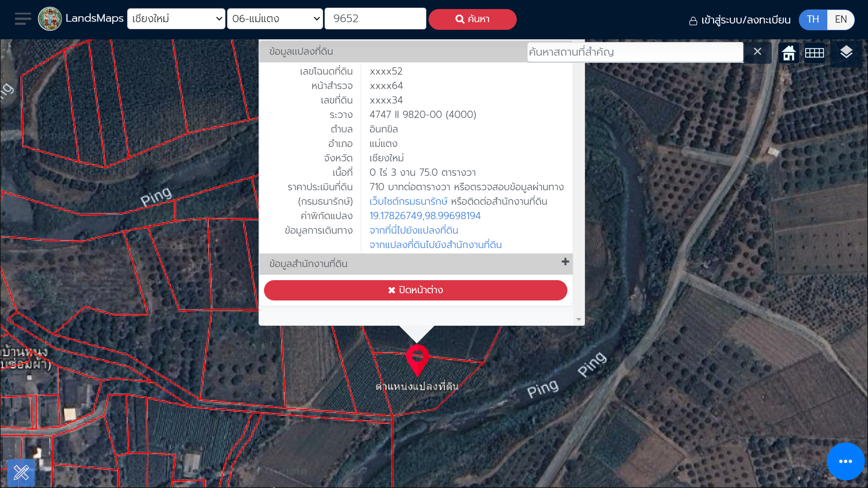Click the red parcel location pin
Image resolution: width=868 pixels, height=488 pixels.
point(417,360)
